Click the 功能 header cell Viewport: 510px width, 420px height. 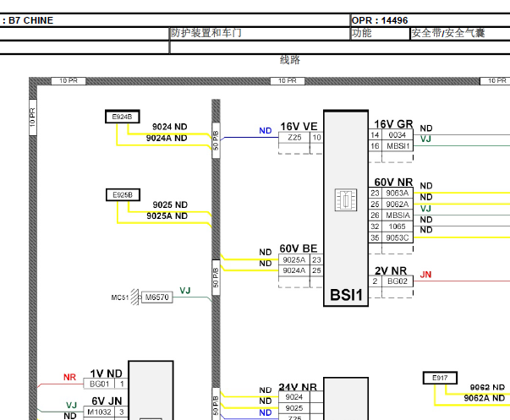[x=380, y=33]
